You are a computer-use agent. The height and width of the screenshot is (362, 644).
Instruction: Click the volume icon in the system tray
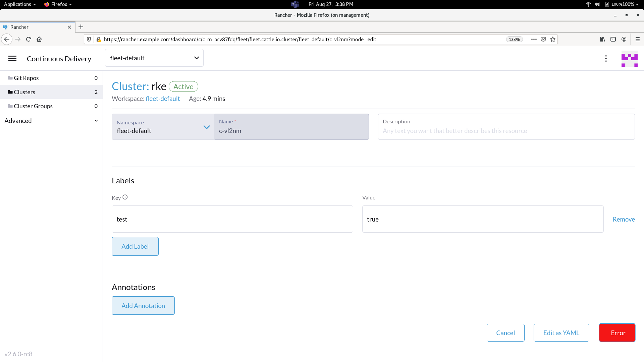(597, 4)
